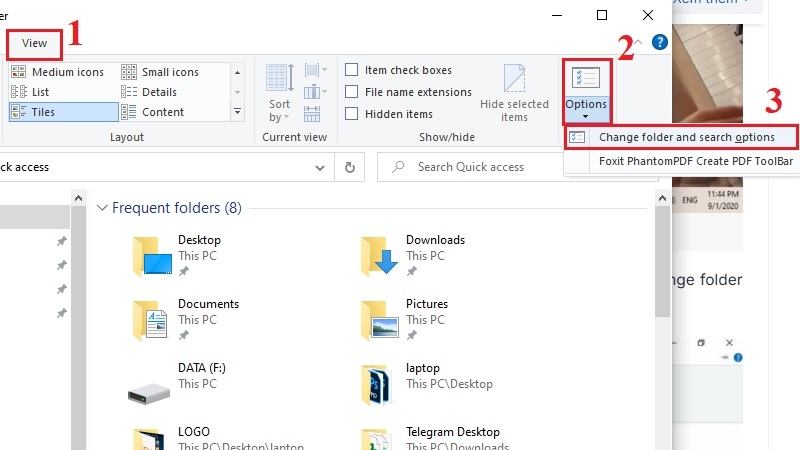Collapse Frequent folders group
This screenshot has height=450, width=800.
102,208
